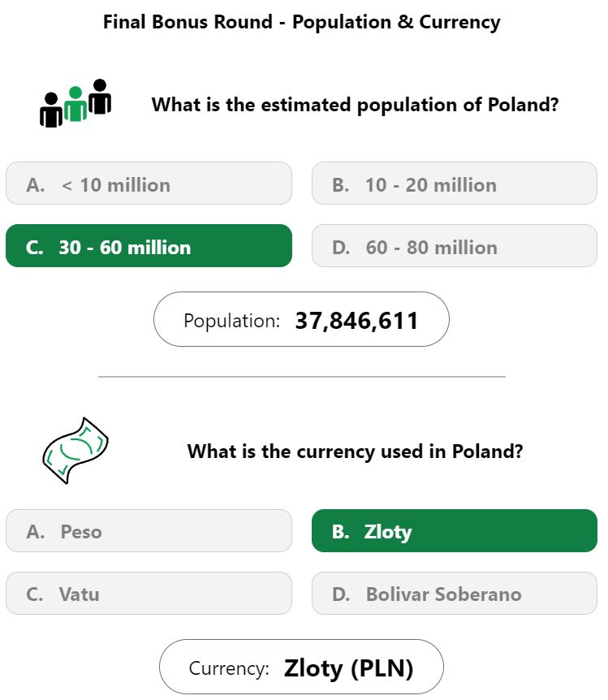The image size is (608, 700).
Task: Pick currency answer C. Vatu
Action: tap(149, 594)
